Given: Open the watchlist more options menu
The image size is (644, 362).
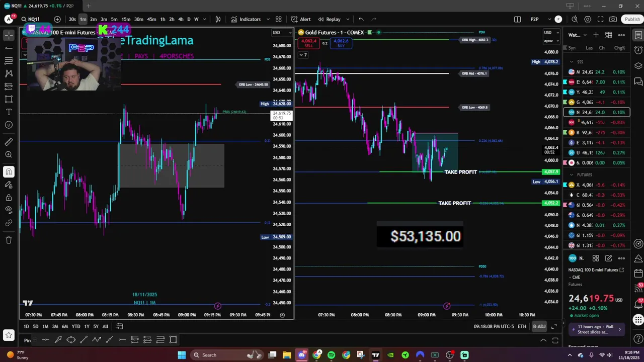Looking at the screenshot, I should pos(621,35).
